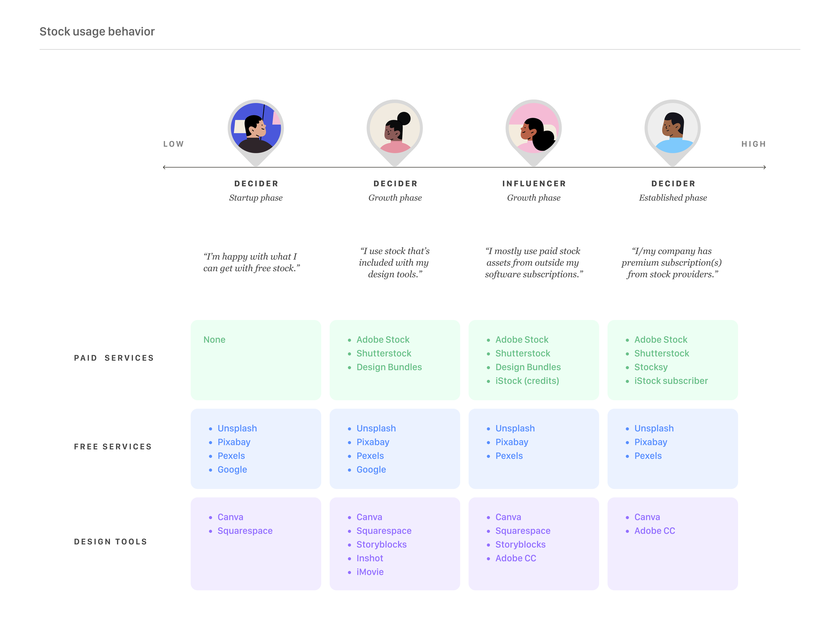
Task: Click the left arrowhead of the scale
Action: pos(164,167)
